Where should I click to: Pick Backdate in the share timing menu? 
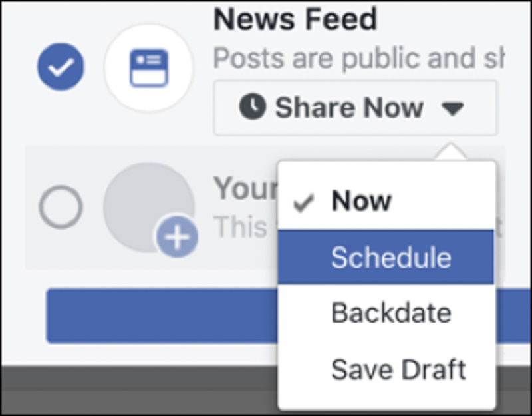(391, 313)
